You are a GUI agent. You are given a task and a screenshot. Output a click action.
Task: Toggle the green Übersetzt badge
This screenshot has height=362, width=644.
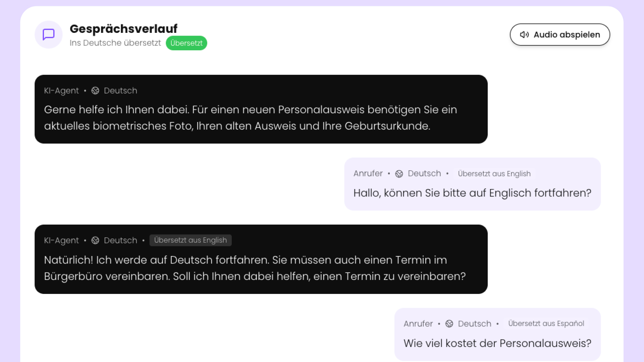point(186,43)
